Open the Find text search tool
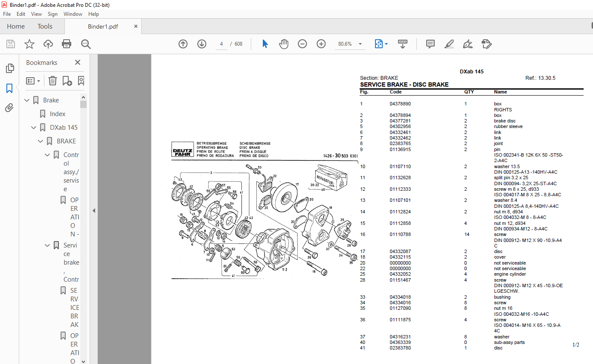This screenshot has width=593, height=364. (86, 44)
